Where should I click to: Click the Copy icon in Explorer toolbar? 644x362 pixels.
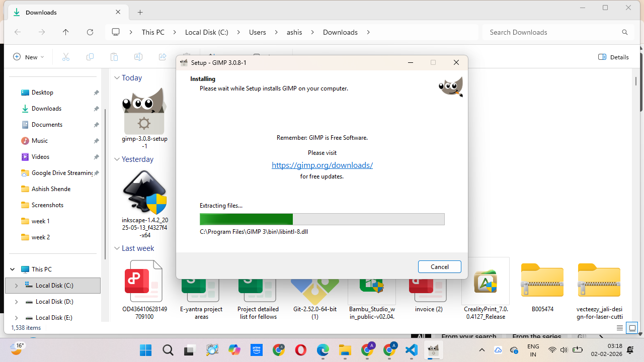[90, 57]
